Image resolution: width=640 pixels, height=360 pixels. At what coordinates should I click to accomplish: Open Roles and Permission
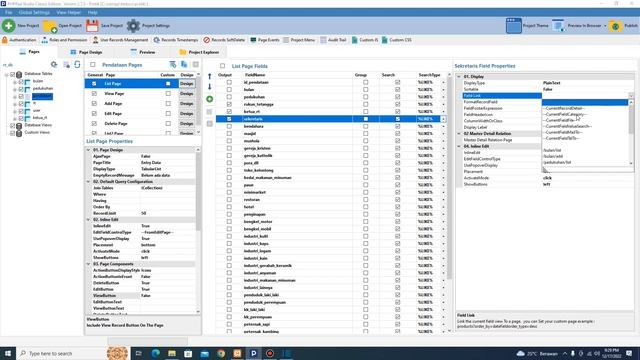tap(64, 40)
